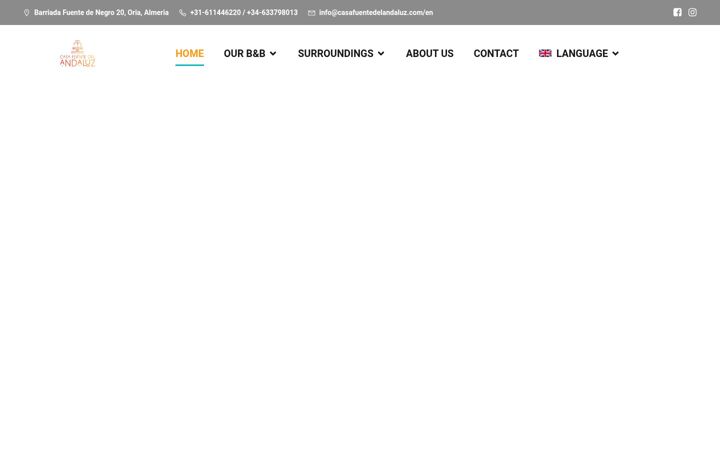
Task: Open the About Us page
Action: [x=430, y=53]
